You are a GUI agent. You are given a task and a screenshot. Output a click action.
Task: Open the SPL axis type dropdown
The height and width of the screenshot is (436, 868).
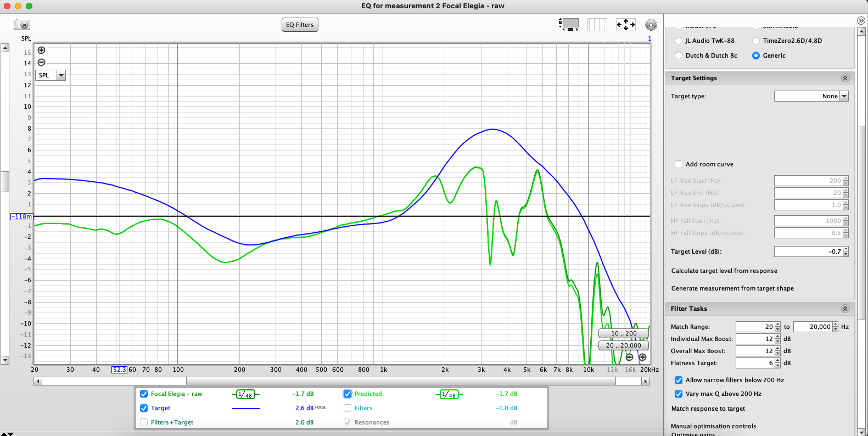(51, 75)
